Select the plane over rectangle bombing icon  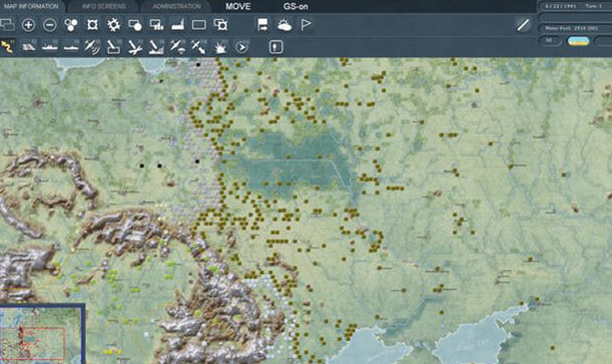pos(114,47)
